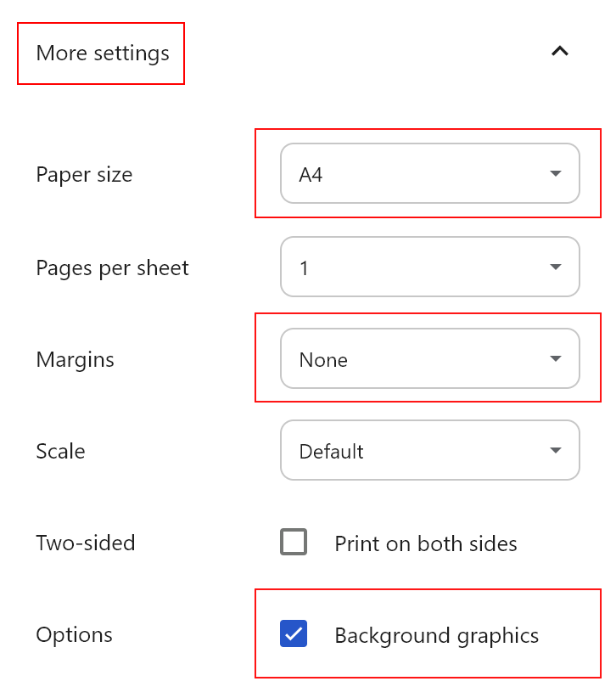616x698 pixels.
Task: Open the Margins dropdown showing None
Action: [429, 359]
